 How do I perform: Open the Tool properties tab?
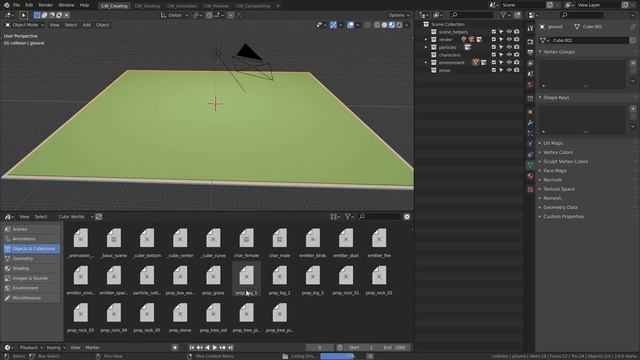[530, 29]
